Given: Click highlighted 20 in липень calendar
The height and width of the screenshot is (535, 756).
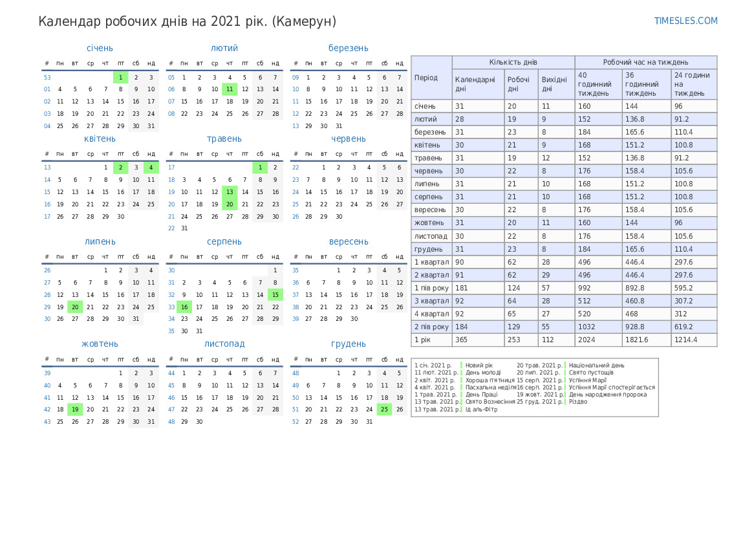Looking at the screenshot, I should pyautogui.click(x=75, y=307).
